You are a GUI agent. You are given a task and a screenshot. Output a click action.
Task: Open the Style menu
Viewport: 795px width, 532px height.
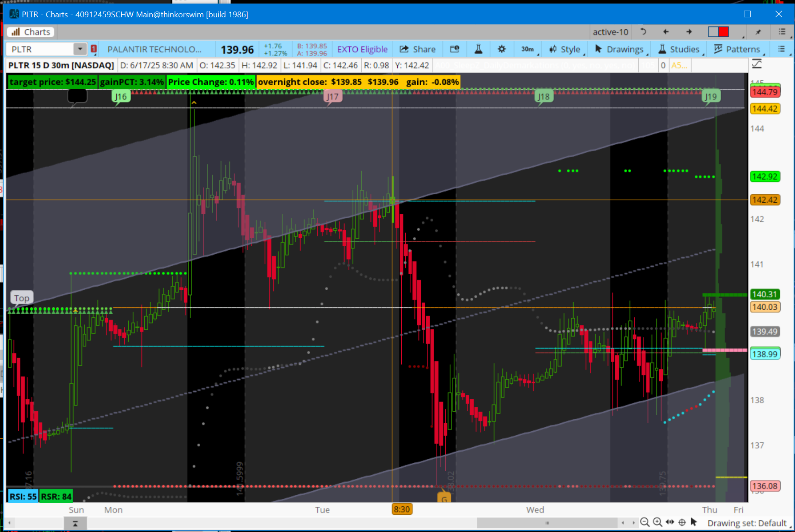point(566,49)
